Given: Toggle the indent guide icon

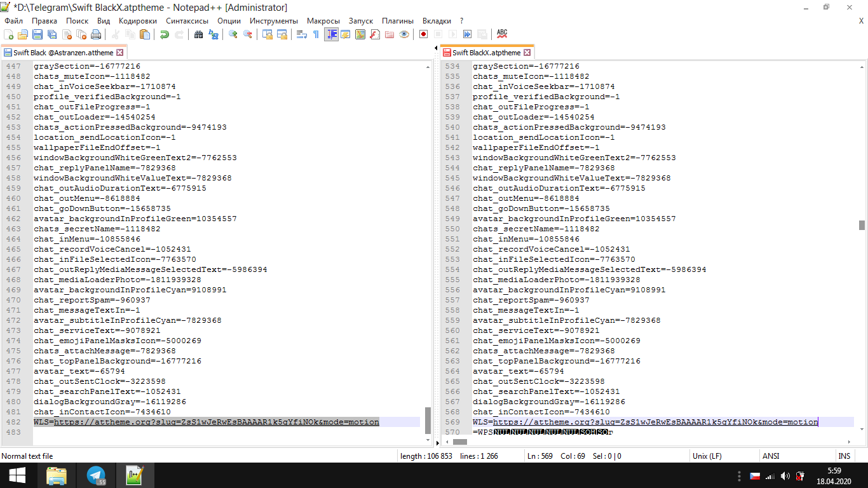Looking at the screenshot, I should (x=331, y=34).
